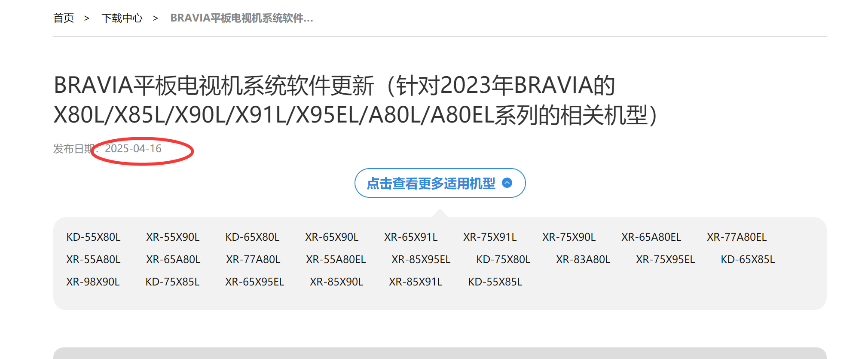Select model KD-55X85L
The image size is (868, 359).
pyautogui.click(x=495, y=282)
